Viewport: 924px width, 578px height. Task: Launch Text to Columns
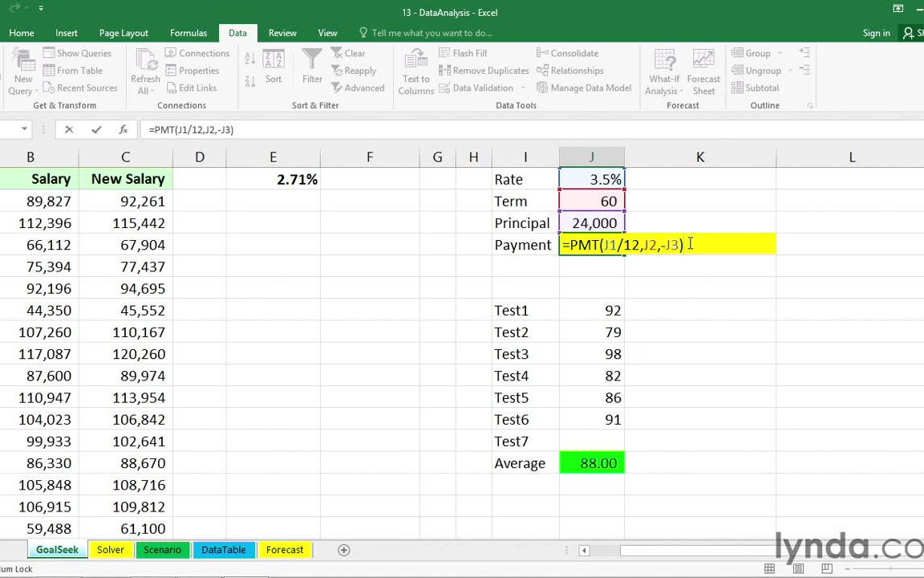[x=416, y=72]
